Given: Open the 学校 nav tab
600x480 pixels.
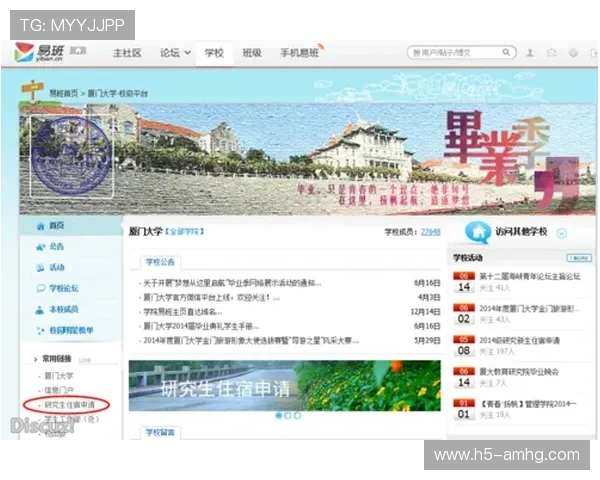Looking at the screenshot, I should [214, 52].
